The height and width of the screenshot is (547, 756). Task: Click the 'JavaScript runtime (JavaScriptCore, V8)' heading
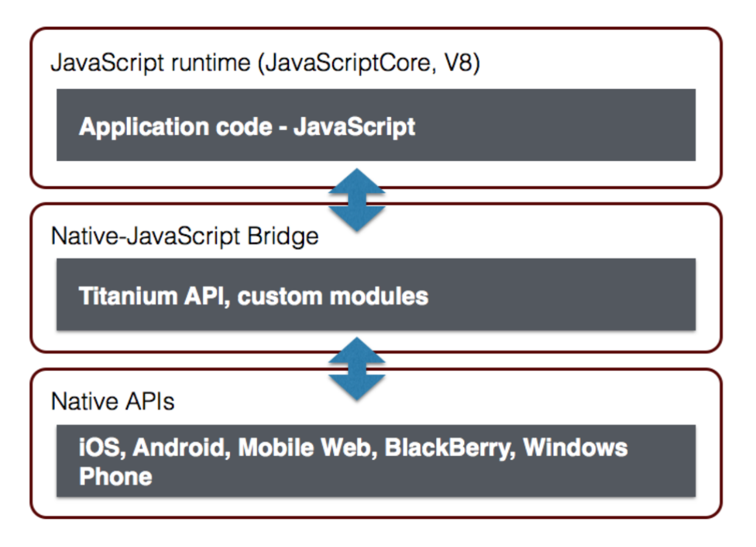point(265,63)
